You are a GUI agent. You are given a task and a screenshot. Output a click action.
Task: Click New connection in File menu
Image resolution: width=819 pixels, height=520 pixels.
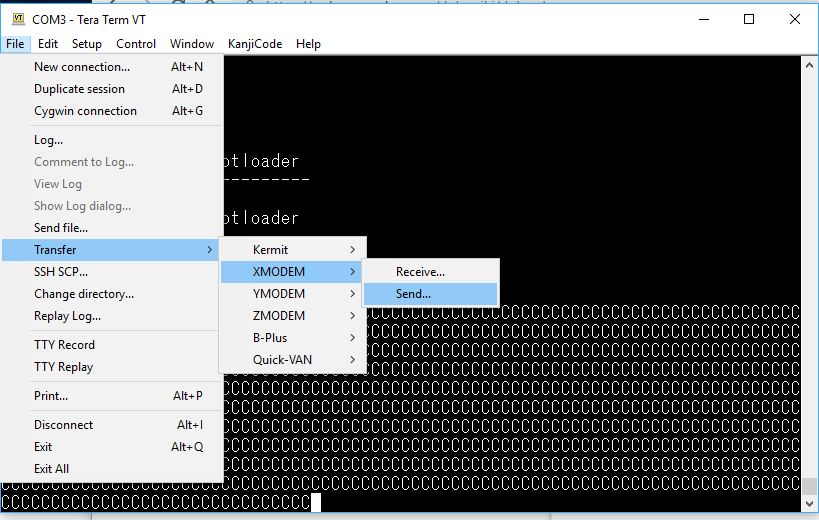pos(82,67)
